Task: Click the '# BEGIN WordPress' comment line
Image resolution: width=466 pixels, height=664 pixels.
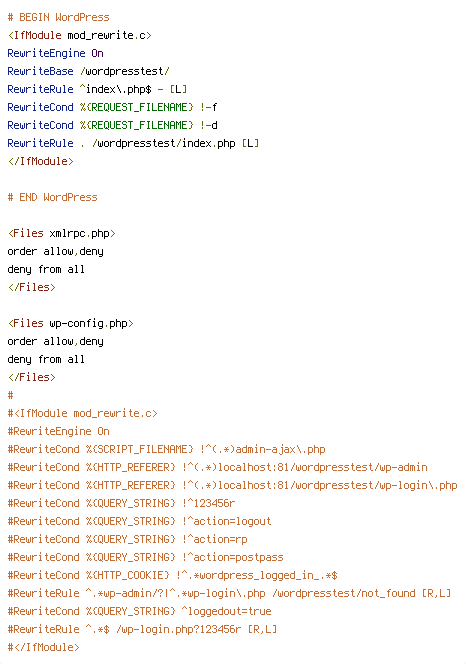Action: 58,17
